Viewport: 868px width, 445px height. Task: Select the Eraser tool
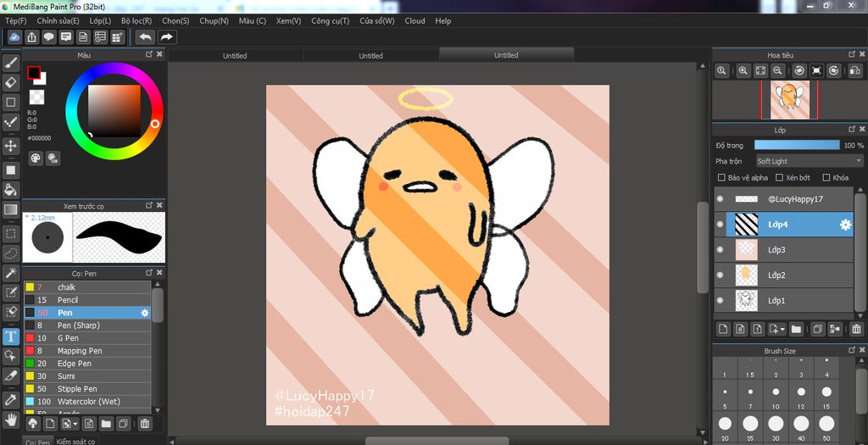[x=10, y=82]
